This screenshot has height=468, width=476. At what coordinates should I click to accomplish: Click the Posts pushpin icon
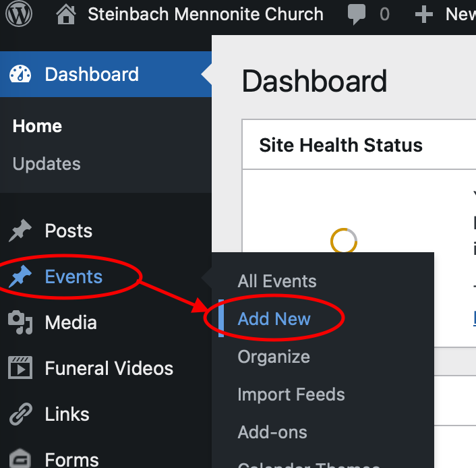(20, 231)
